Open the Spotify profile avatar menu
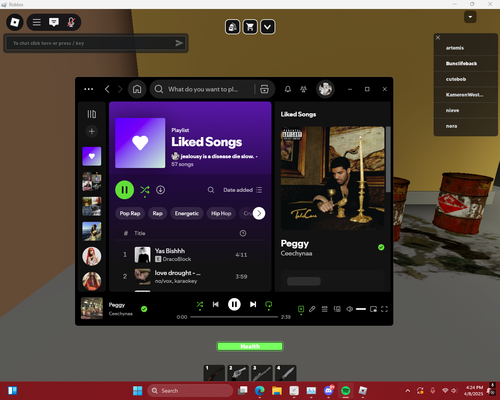The image size is (500, 400). (x=325, y=89)
